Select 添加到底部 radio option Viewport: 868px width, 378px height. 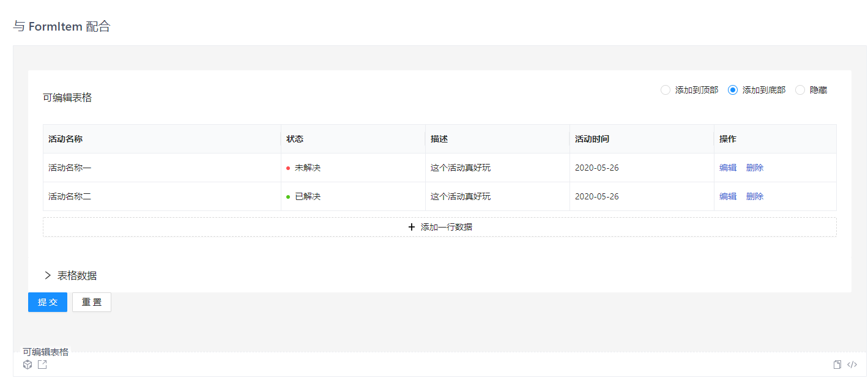(757, 90)
